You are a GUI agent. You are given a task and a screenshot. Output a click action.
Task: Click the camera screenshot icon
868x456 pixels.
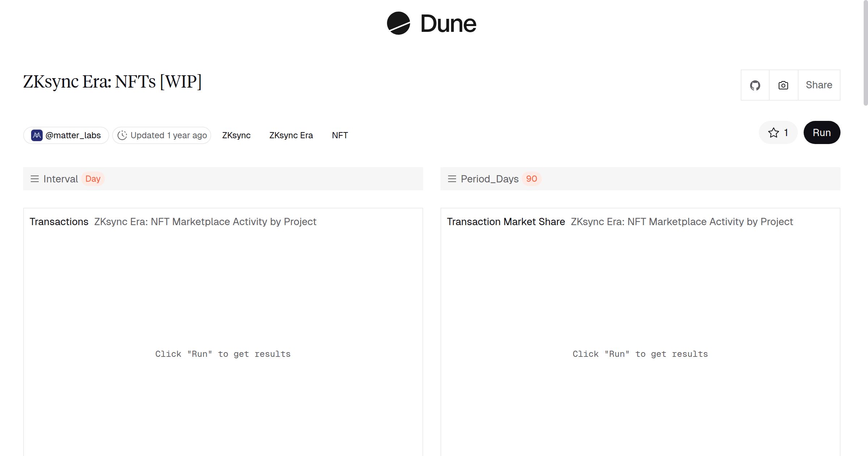(x=783, y=85)
